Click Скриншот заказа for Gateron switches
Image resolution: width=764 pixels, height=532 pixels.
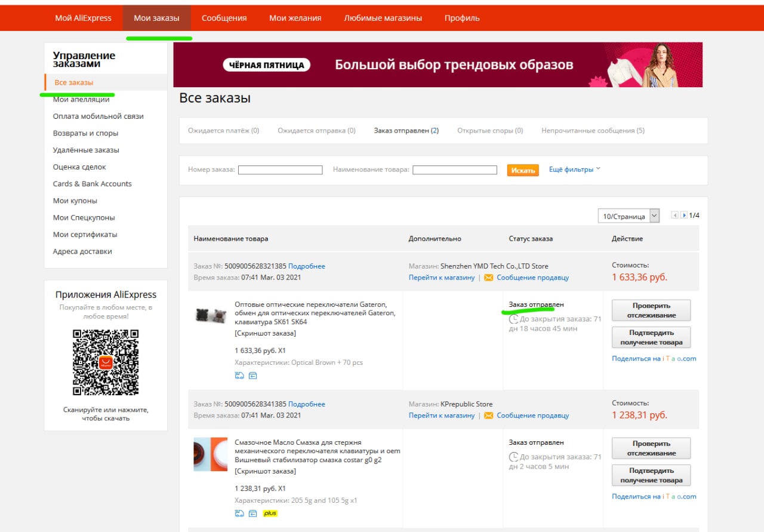(x=265, y=333)
